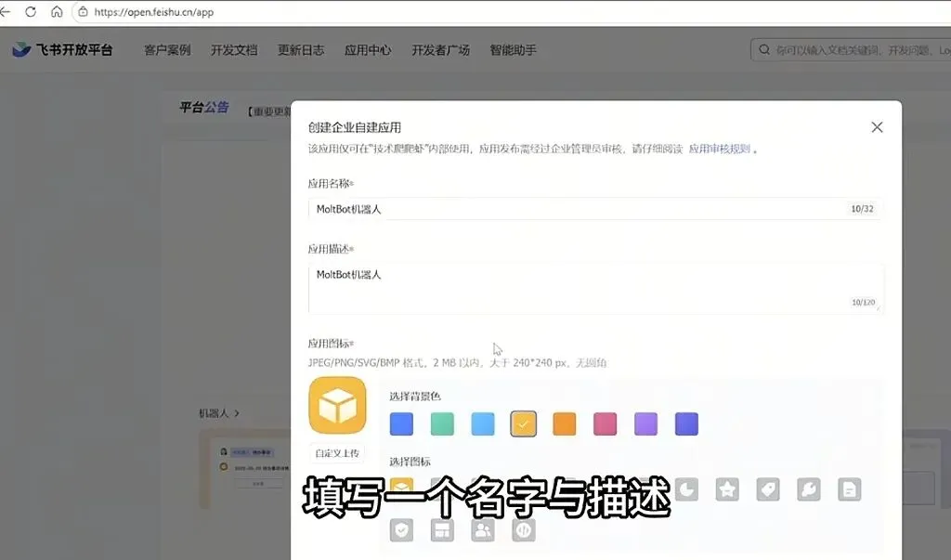This screenshot has width=951, height=560.
Task: Choose the orange background color
Action: 564,424
